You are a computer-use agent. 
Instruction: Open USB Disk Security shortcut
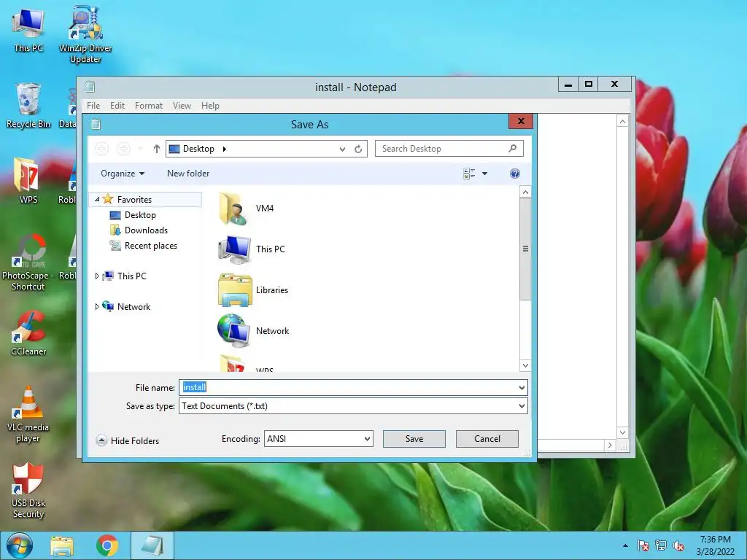point(28,491)
